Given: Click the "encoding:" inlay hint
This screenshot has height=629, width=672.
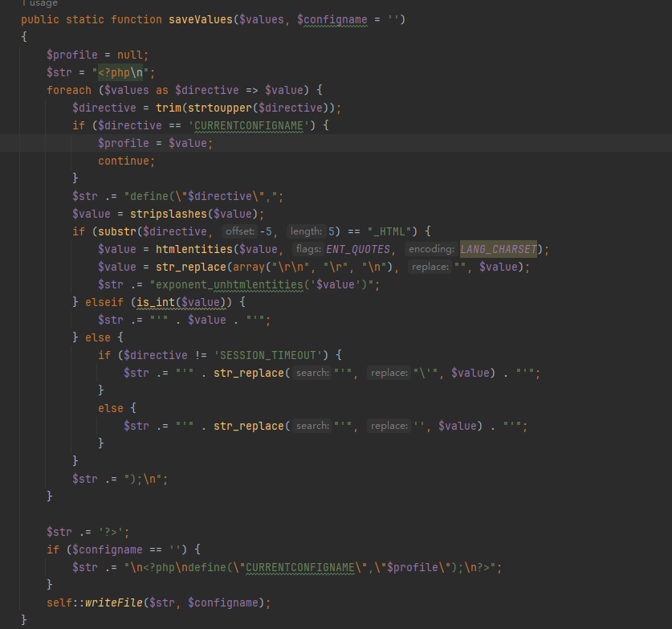Looking at the screenshot, I should coord(430,249).
